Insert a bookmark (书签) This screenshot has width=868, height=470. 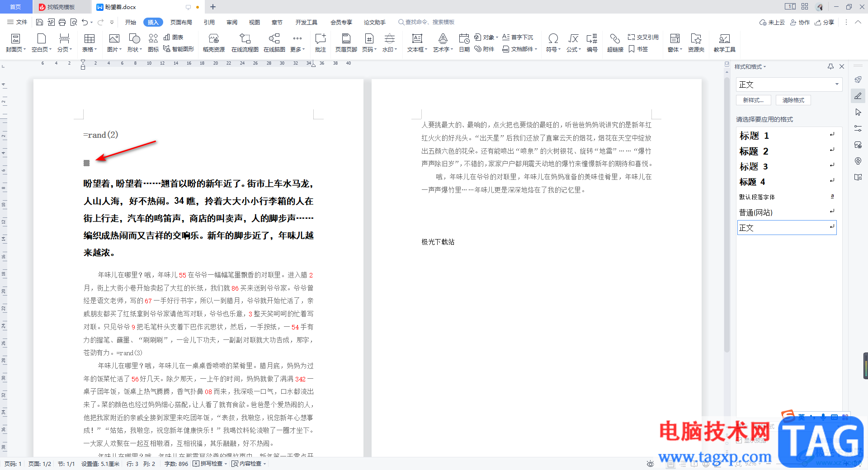pyautogui.click(x=638, y=49)
